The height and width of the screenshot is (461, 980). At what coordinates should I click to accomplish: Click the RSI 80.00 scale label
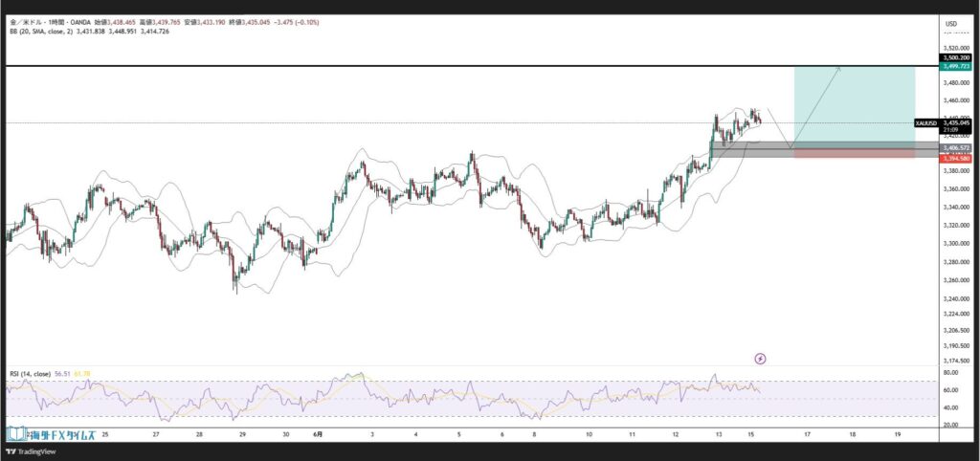pos(950,373)
